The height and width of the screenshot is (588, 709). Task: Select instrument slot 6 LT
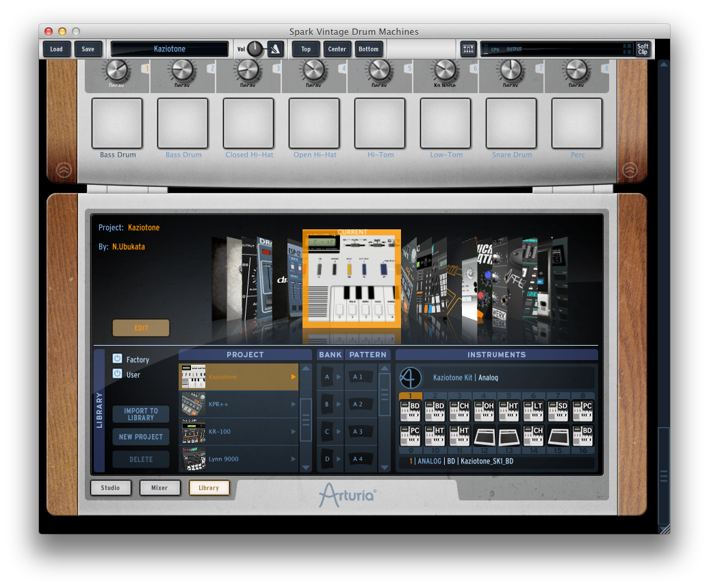tap(533, 411)
